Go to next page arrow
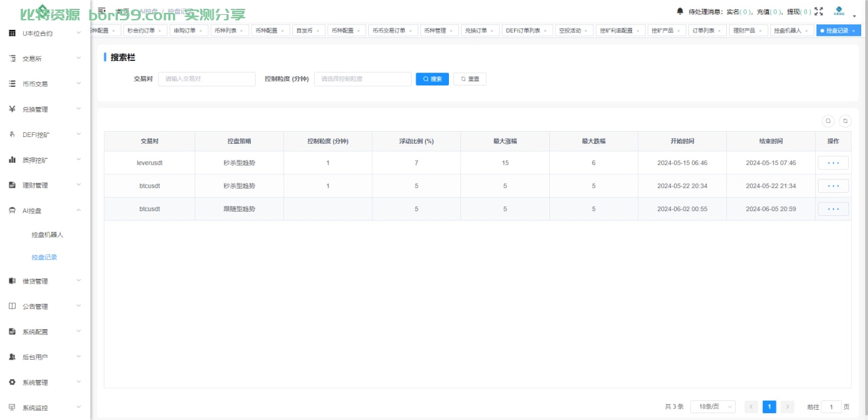Viewport: 868px width, 420px height. [x=787, y=406]
